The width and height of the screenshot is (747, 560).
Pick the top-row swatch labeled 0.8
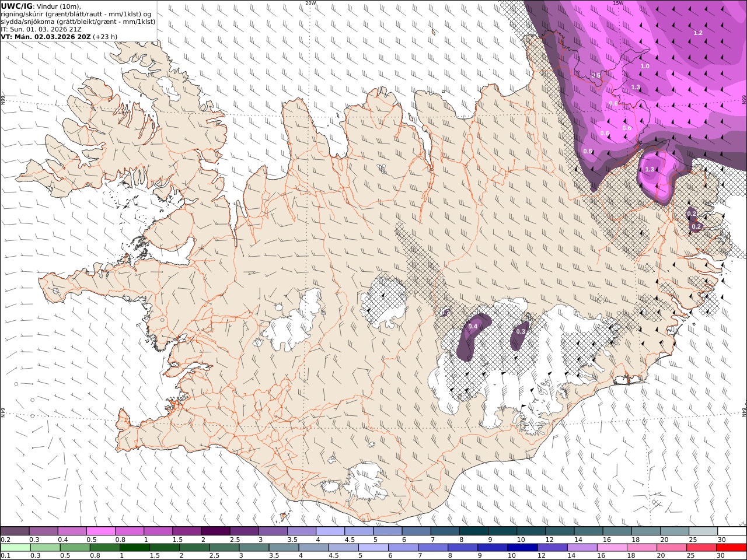[129, 531]
